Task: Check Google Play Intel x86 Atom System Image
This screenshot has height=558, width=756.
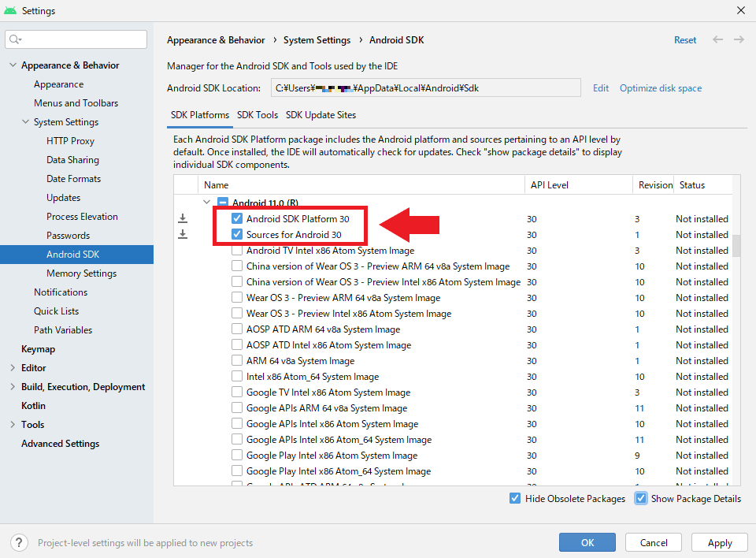Action: click(237, 455)
